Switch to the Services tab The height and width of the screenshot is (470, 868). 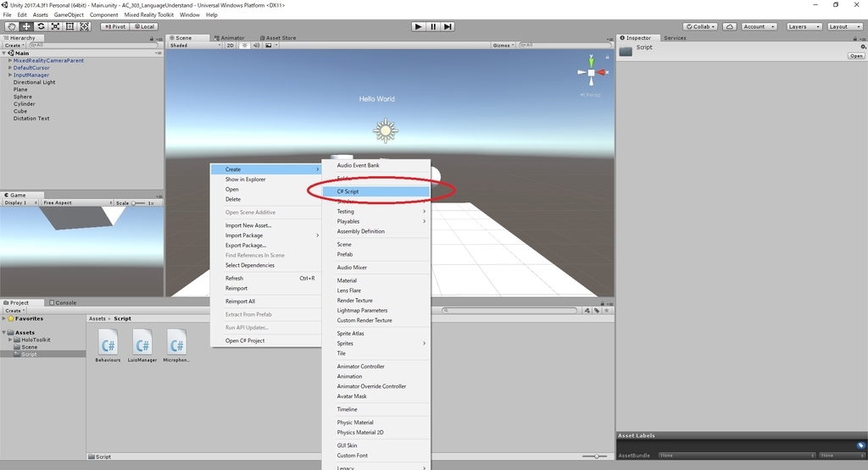(675, 38)
